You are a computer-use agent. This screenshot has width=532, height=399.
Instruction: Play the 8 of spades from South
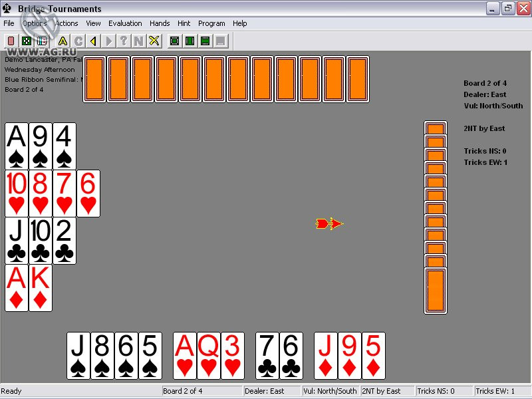coord(102,356)
